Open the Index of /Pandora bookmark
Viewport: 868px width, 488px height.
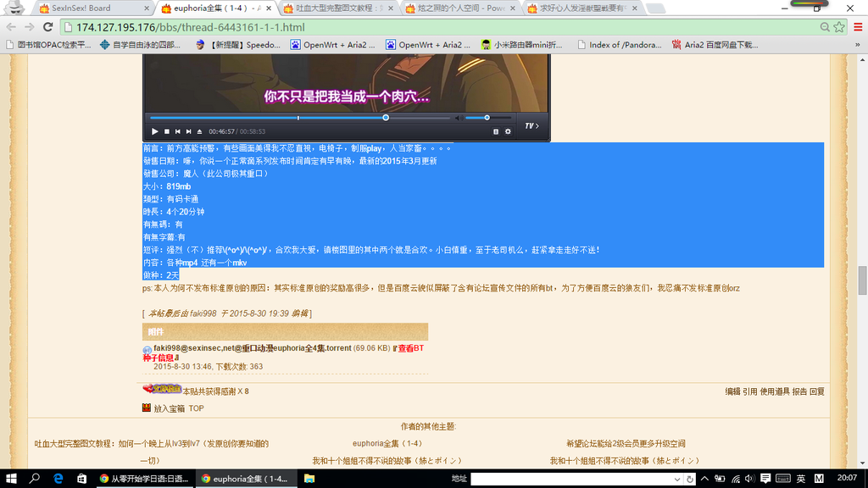tap(619, 45)
